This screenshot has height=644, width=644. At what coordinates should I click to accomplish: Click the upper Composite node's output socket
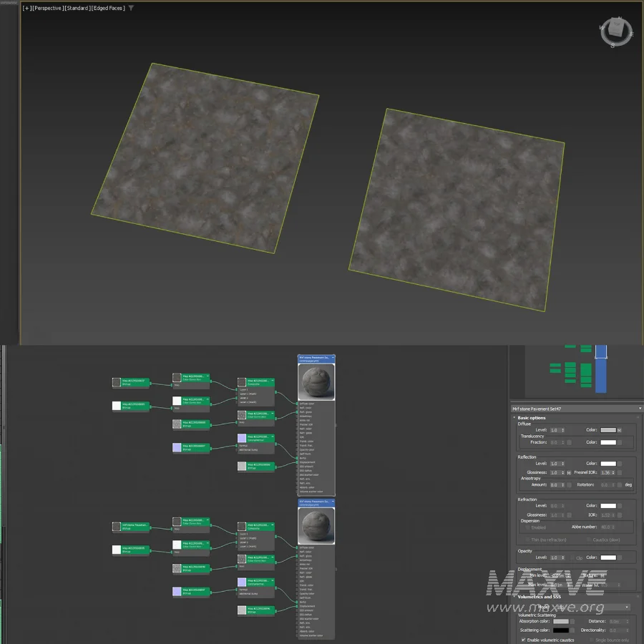(275, 392)
